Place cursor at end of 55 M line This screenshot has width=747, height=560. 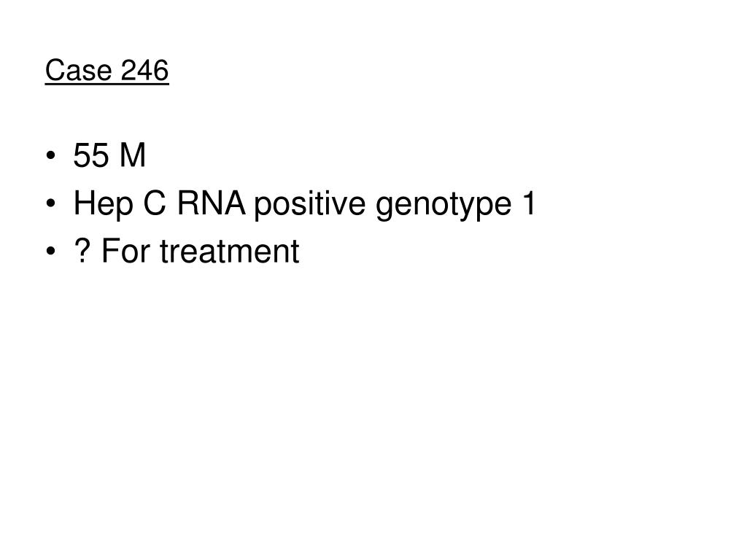point(146,155)
